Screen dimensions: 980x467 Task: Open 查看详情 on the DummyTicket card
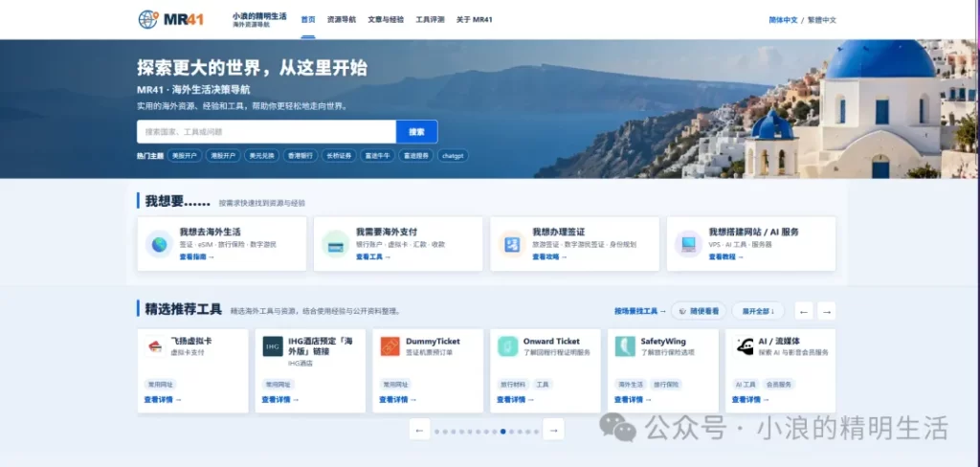pos(398,400)
